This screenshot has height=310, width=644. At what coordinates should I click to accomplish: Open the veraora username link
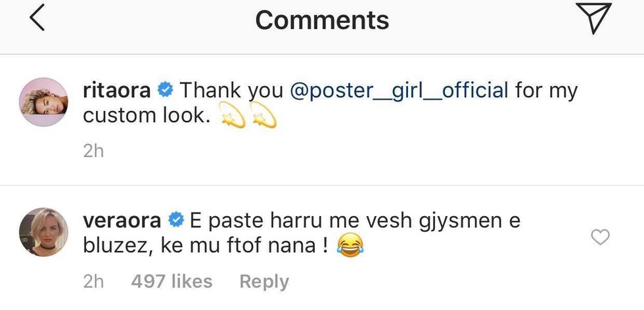coord(124,220)
